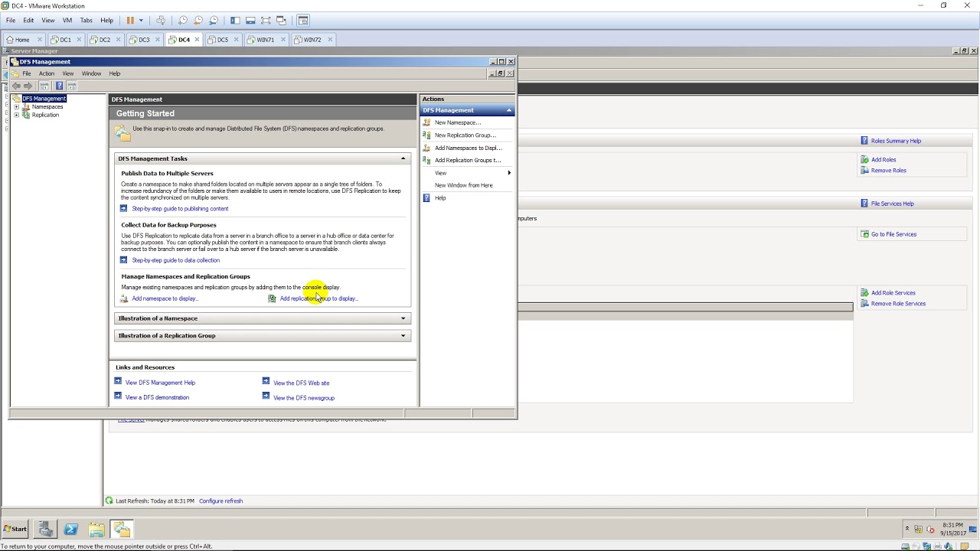Screen dimensions: 980x551
Task: Click the Server Manager icon in the taskbar
Action: click(x=45, y=529)
